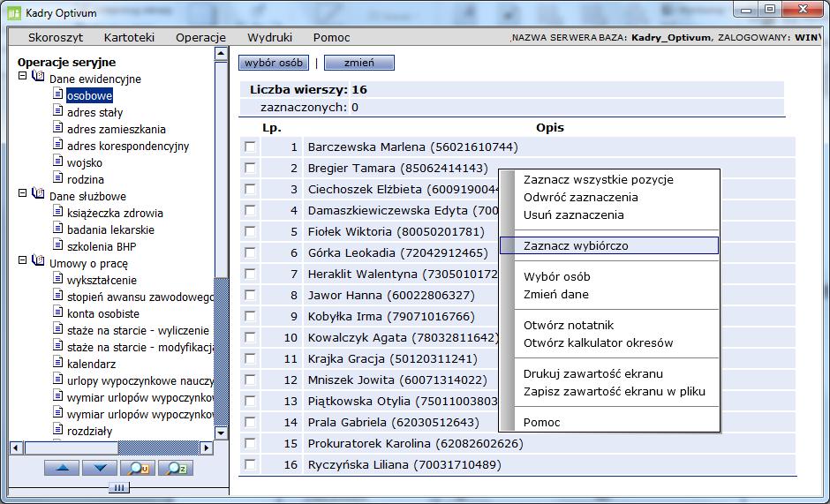Select the kalendarz tree item
The image size is (830, 504).
point(91,365)
